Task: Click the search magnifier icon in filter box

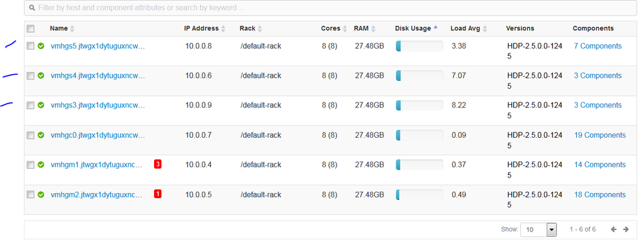Action: click(x=32, y=8)
